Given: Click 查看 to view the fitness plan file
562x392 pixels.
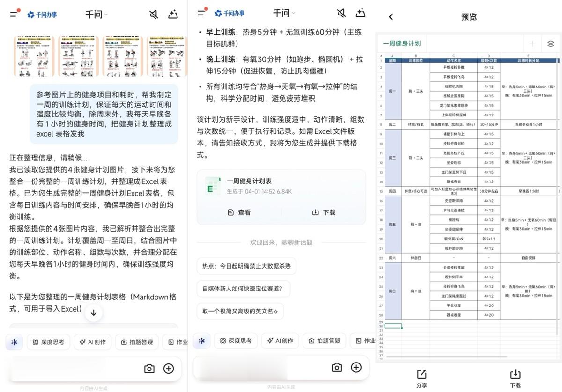Looking at the screenshot, I should click(239, 212).
